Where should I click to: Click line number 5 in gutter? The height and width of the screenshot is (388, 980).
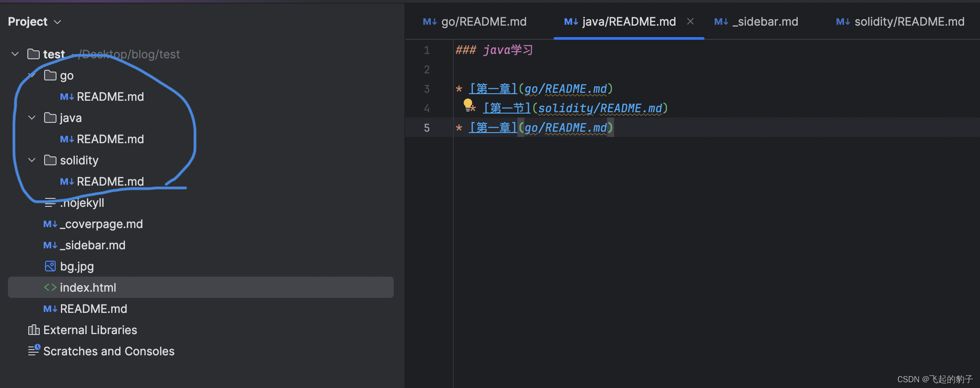click(x=427, y=128)
